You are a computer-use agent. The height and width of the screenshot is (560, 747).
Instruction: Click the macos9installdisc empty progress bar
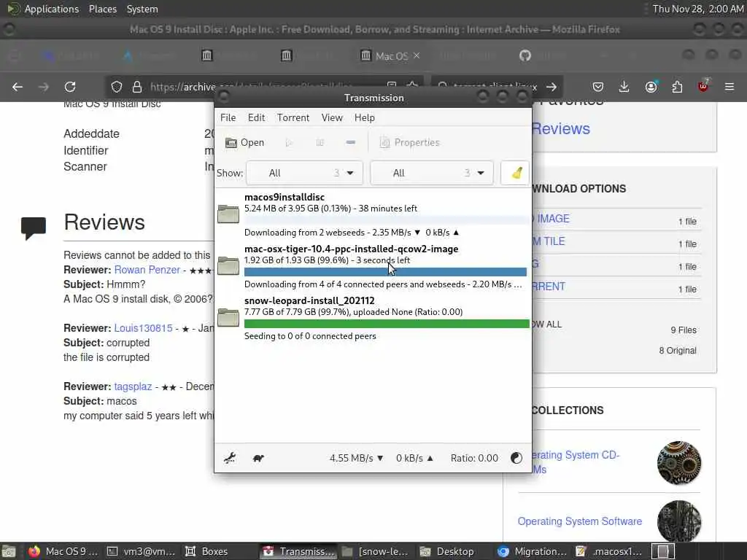tap(387, 220)
